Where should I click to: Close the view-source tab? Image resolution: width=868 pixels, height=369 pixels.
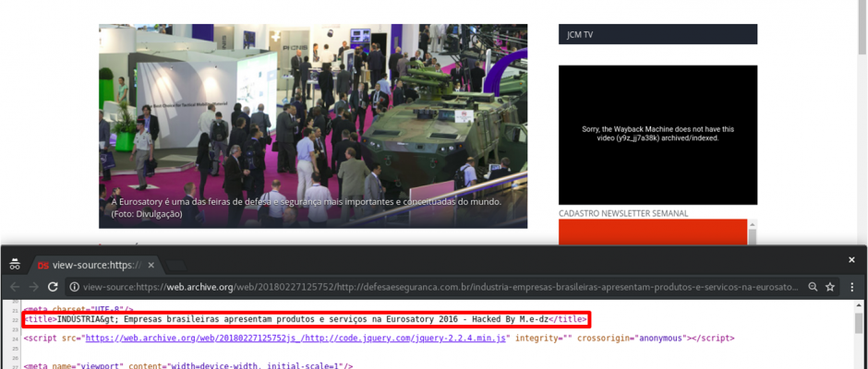[x=151, y=265]
